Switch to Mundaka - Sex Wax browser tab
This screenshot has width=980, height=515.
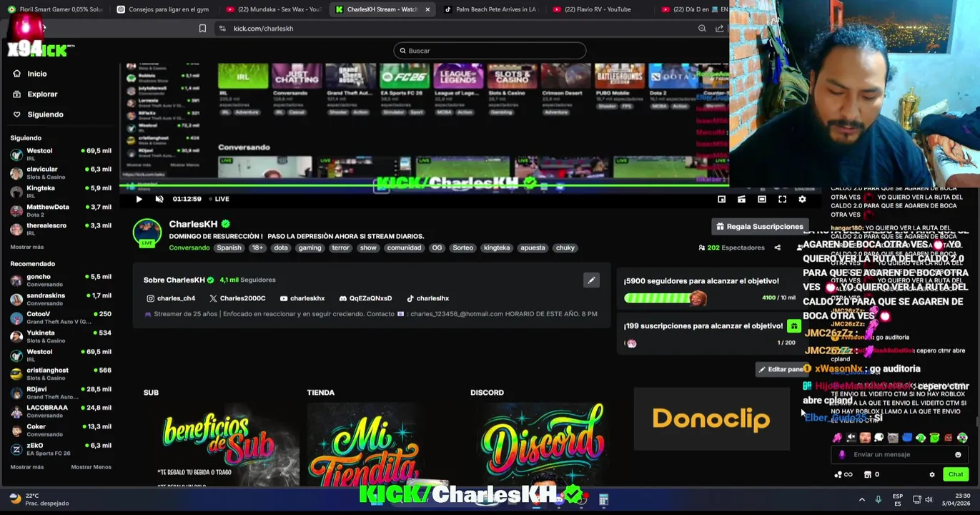click(272, 9)
